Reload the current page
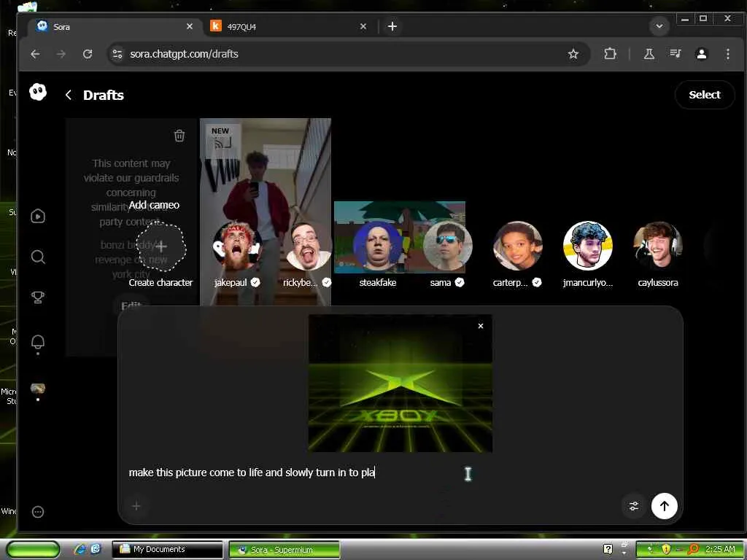747x560 pixels. [x=88, y=54]
